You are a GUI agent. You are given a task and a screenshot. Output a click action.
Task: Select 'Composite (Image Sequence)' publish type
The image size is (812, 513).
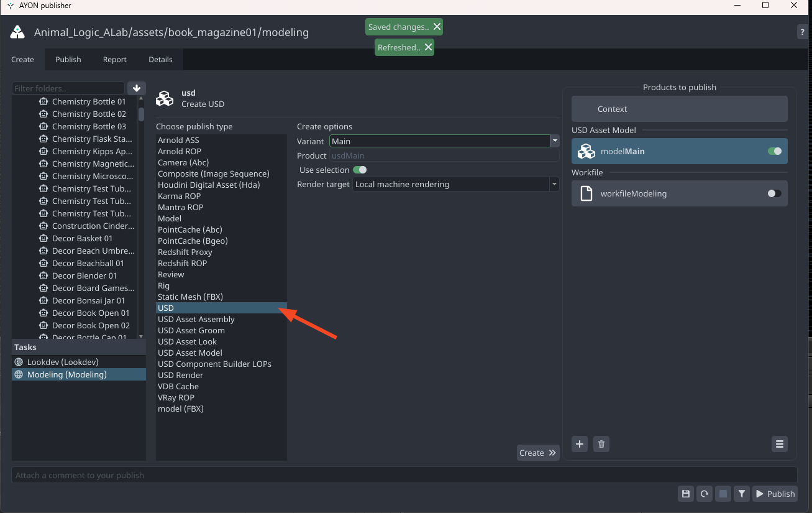pyautogui.click(x=221, y=173)
